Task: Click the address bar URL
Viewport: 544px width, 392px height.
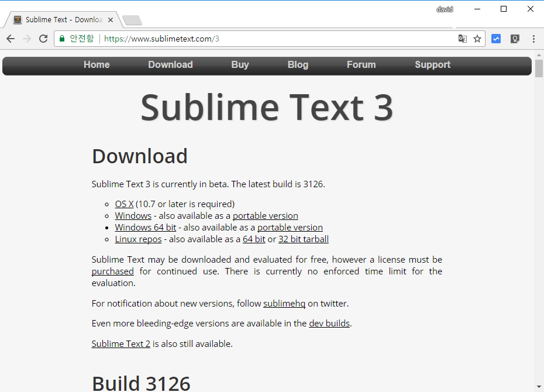Action: pos(161,39)
